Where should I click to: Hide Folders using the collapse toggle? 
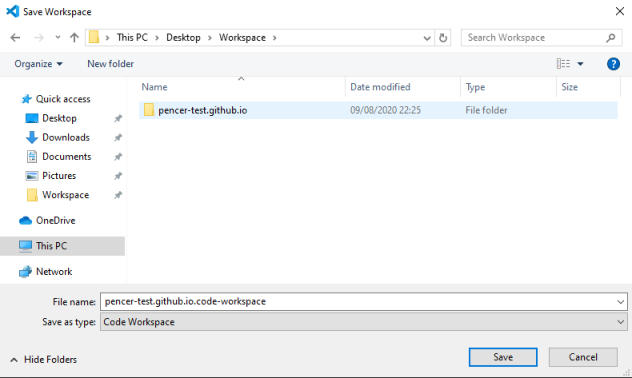pos(44,359)
